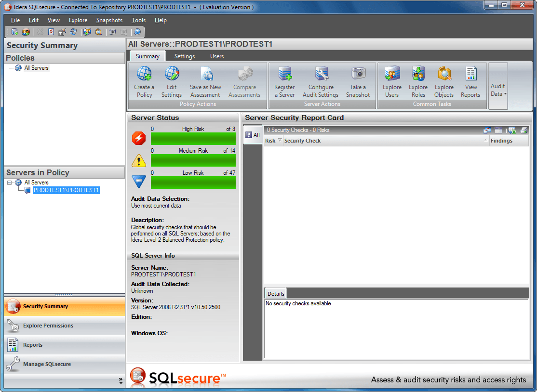Viewport: 537px width, 392px height.
Task: Open Explore Users from Common Tasks
Action: click(x=392, y=82)
